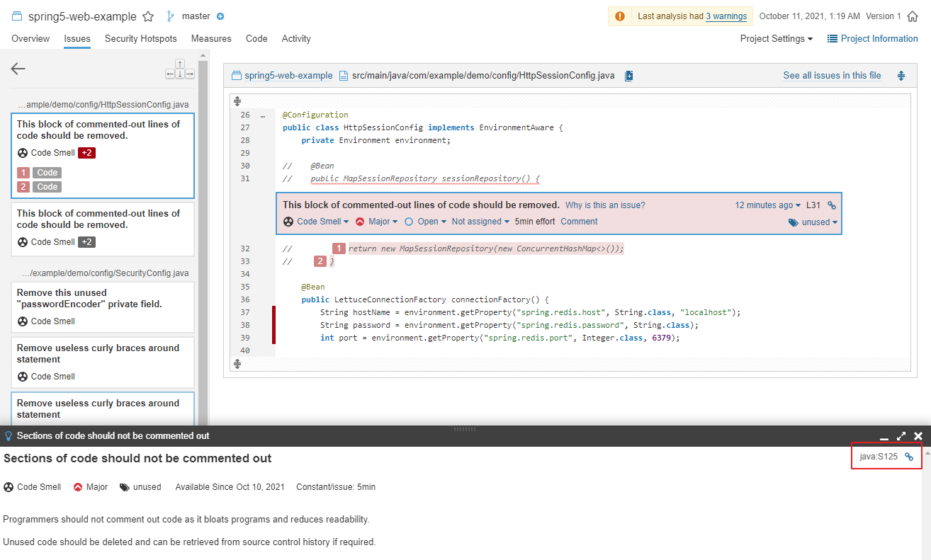Screen dimensions: 931x560
Task: Open the 'See all issues in this file' link
Action: click(832, 75)
